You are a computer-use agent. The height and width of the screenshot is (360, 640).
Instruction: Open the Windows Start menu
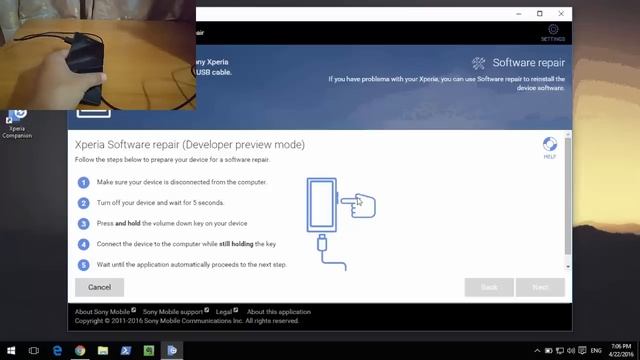[11, 351]
